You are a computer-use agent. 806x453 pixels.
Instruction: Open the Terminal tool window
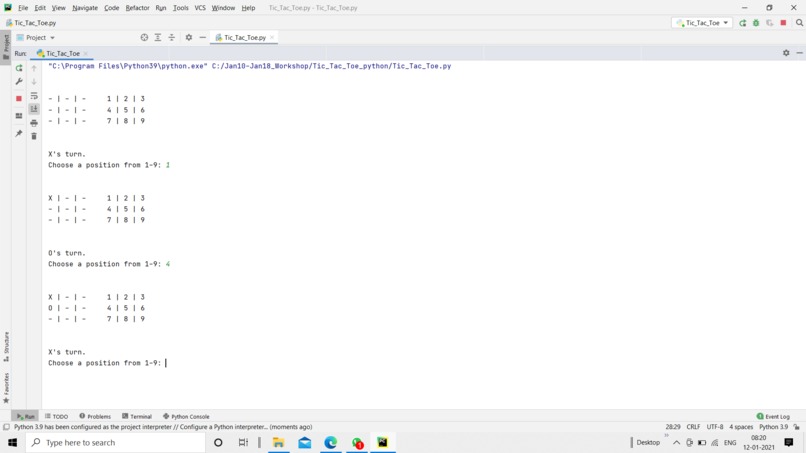pos(137,416)
